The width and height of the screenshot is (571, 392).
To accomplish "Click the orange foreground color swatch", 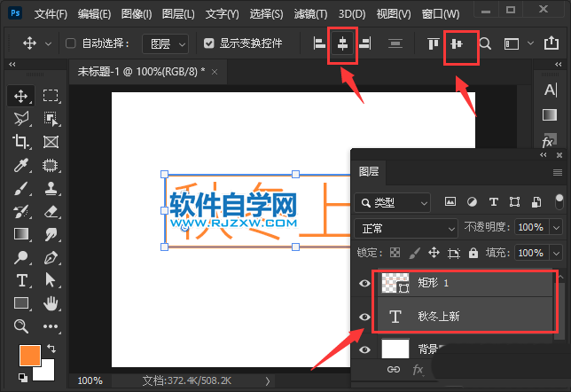I will 30,356.
